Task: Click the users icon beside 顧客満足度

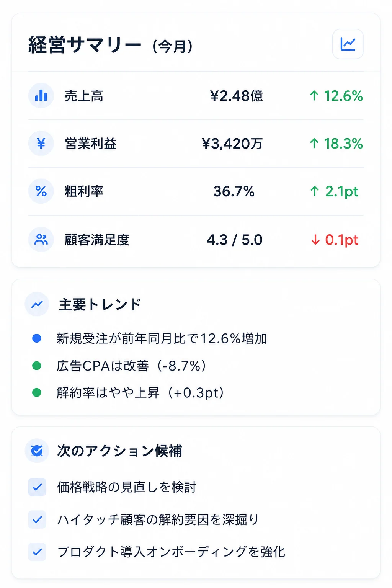Action: [41, 240]
